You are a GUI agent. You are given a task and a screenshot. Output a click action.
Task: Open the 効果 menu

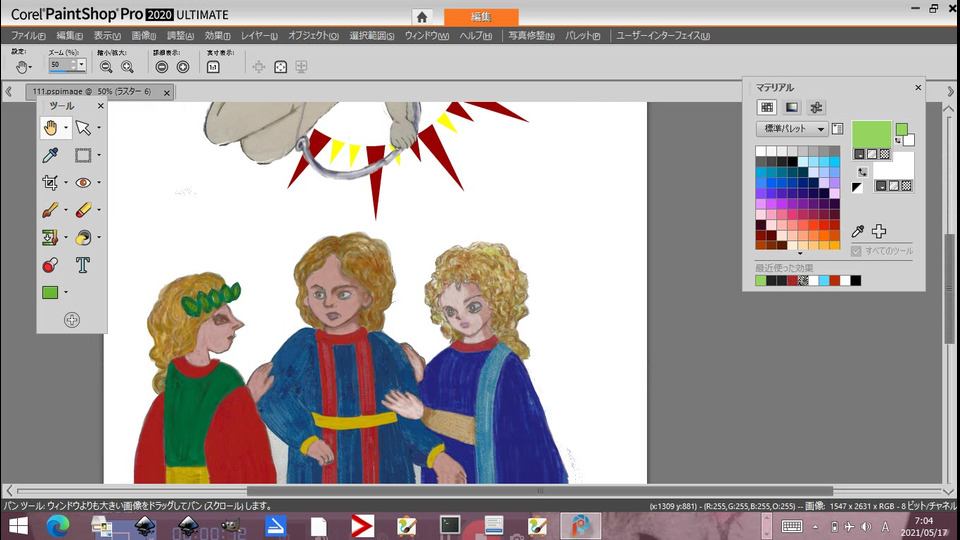click(218, 36)
